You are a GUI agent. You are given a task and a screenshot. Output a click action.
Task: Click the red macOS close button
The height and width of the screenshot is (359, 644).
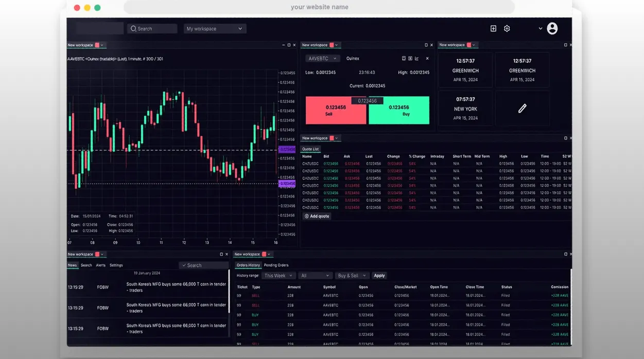(x=77, y=8)
